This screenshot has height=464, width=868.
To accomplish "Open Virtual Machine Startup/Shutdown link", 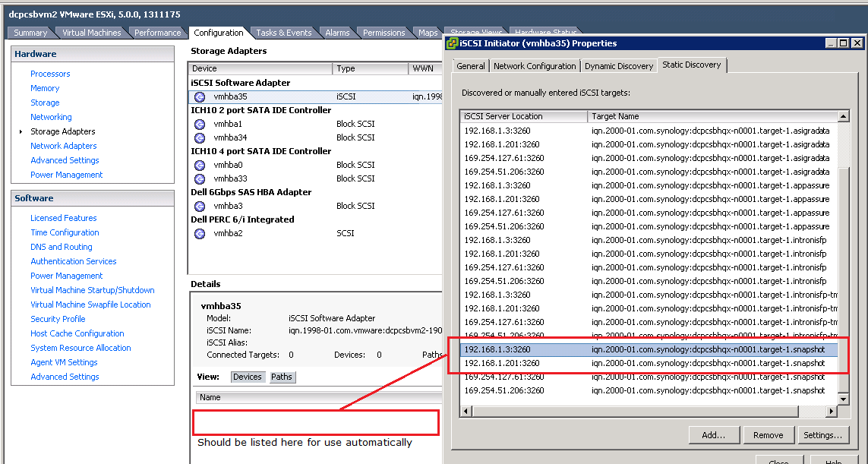I will click(93, 290).
